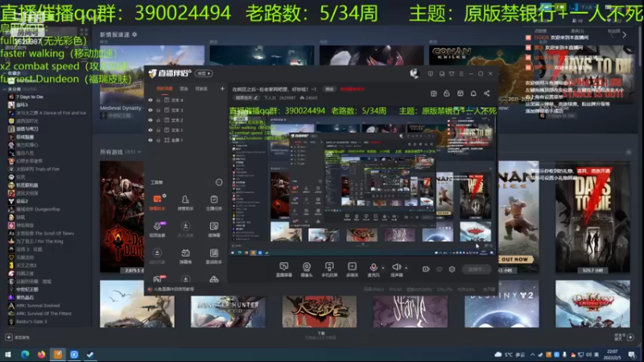Open the Monster Hunter game cover
The width and height of the screenshot is (644, 362).
(x=228, y=311)
